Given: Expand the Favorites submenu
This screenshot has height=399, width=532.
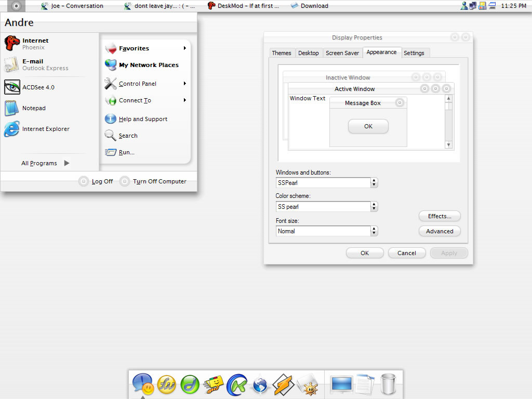Looking at the screenshot, I should [146, 48].
